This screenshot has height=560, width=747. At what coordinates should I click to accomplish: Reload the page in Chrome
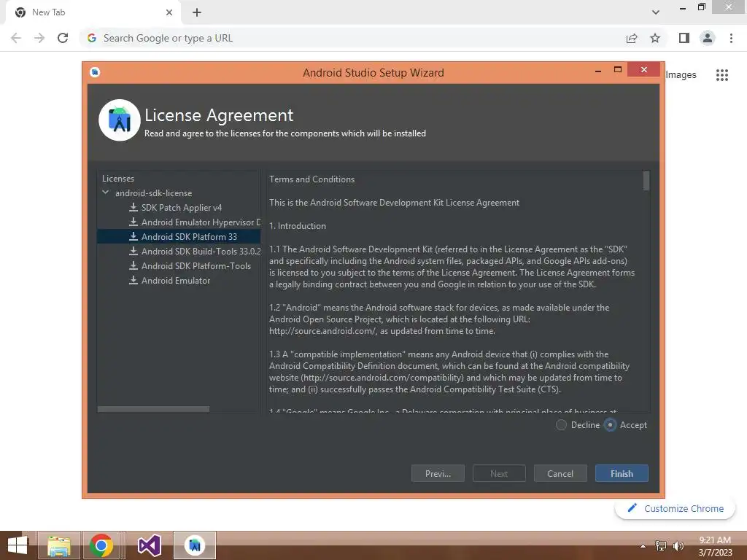point(63,38)
